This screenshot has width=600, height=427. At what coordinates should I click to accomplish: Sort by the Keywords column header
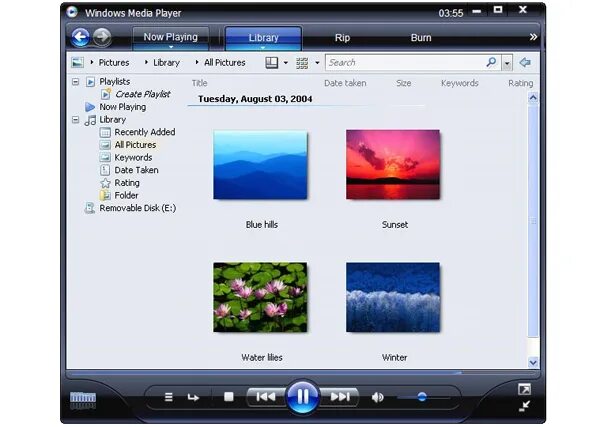click(x=460, y=83)
